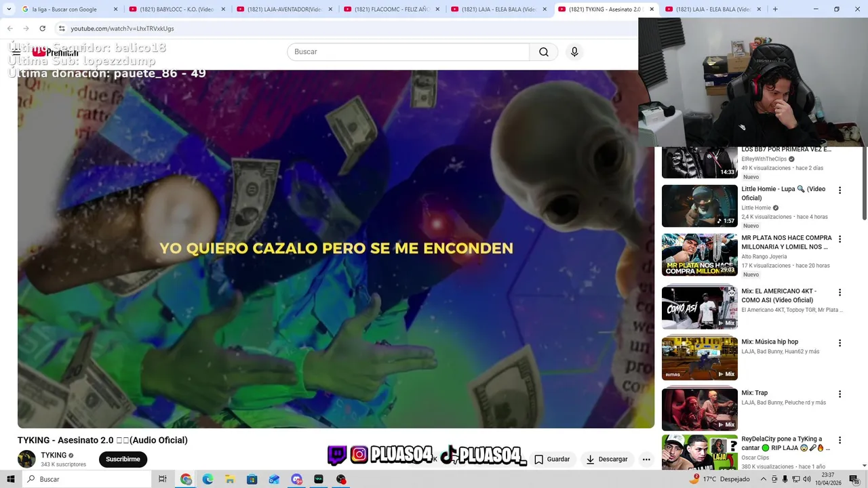Open more actions ellipsis below the video
This screenshot has width=868, height=488.
(x=646, y=460)
